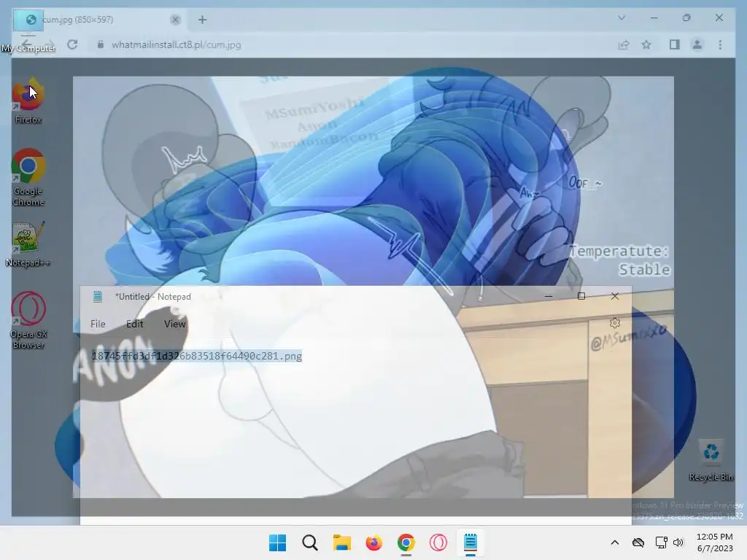This screenshot has width=747, height=560.
Task: Click Chrome's reload page button
Action: 72,44
